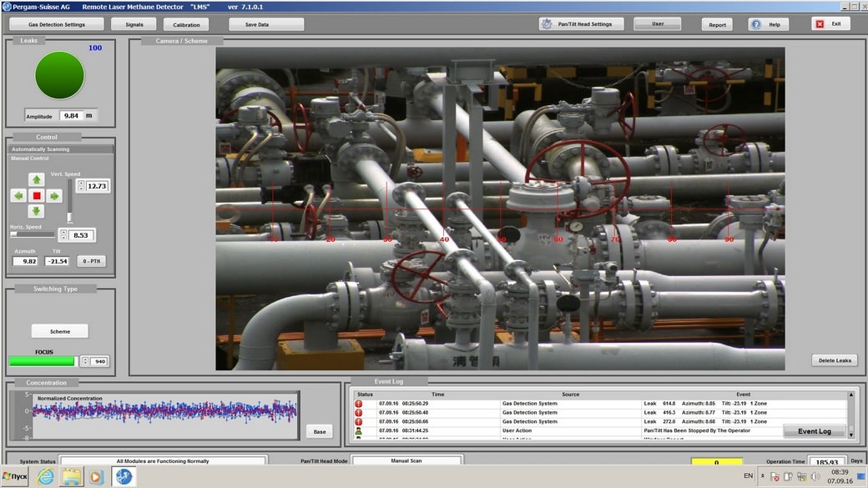Adjust the Horiz. Speed horizontal slider
This screenshot has width=868, height=488.
click(x=32, y=234)
